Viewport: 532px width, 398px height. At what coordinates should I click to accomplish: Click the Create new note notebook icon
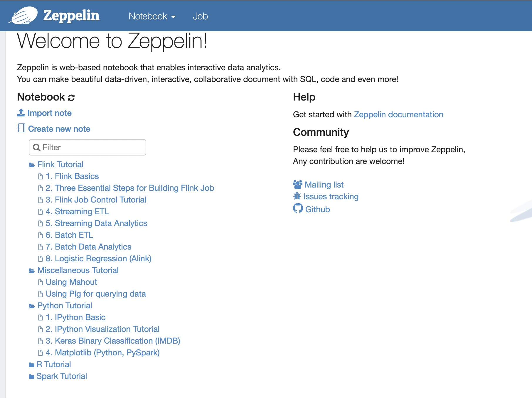point(21,128)
